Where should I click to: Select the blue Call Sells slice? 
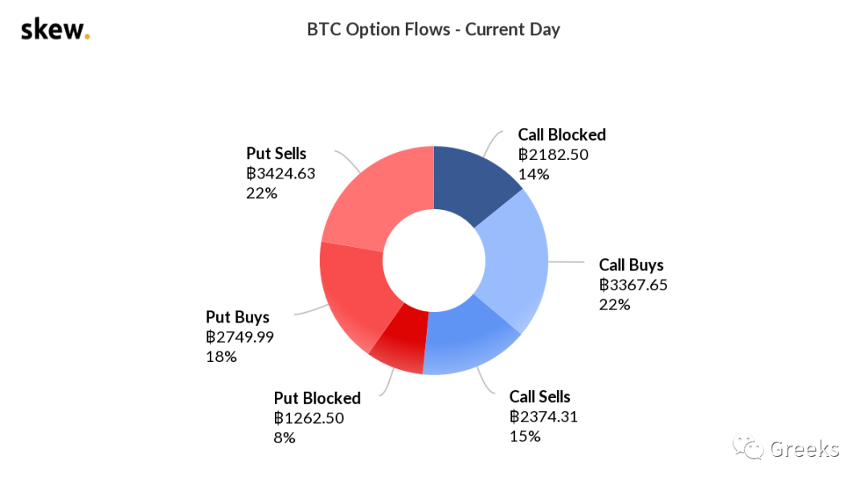[x=470, y=339]
